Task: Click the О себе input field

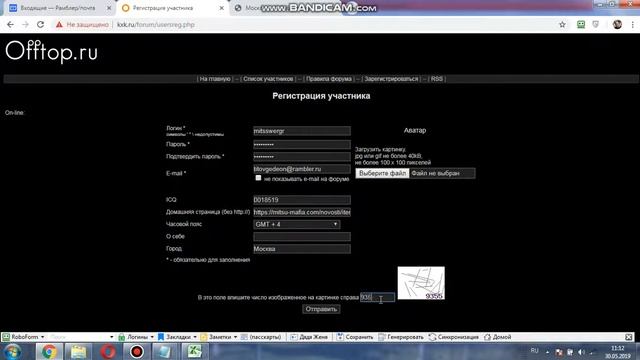Action: pos(302,237)
